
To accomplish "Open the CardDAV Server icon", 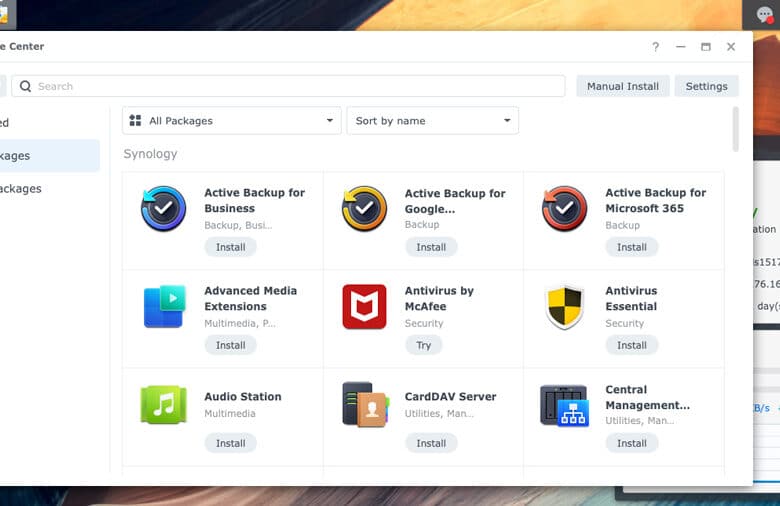I will tap(365, 405).
